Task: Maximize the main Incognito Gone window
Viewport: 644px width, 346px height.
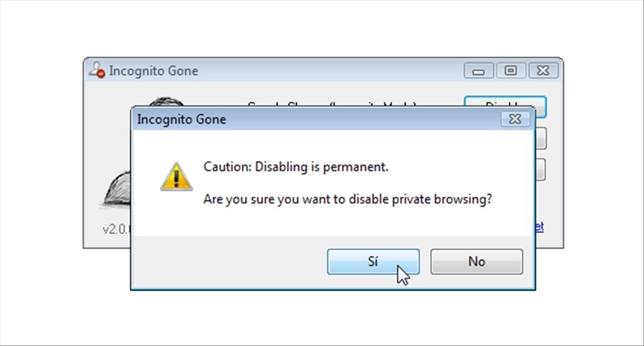Action: (511, 71)
